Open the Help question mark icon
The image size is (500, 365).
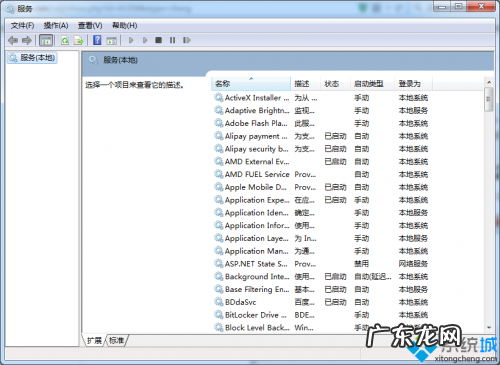97,40
